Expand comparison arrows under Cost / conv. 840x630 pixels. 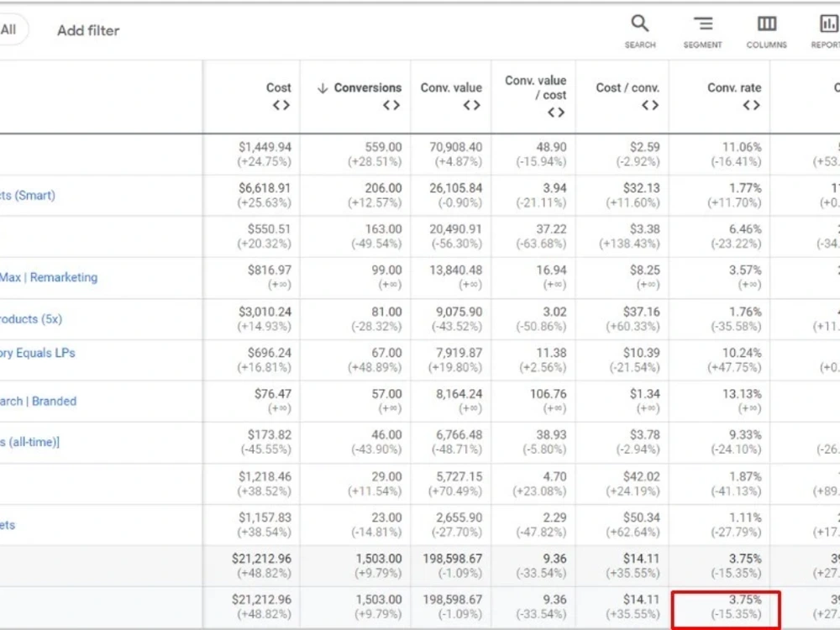coord(650,106)
